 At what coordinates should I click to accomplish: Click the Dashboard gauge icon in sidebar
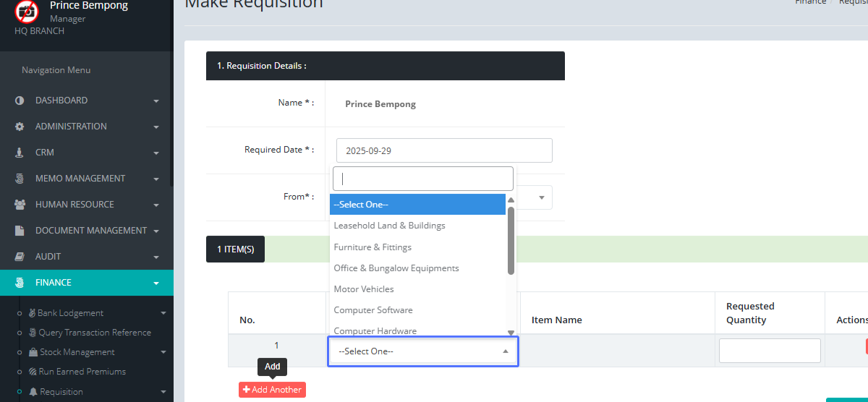[x=20, y=100]
